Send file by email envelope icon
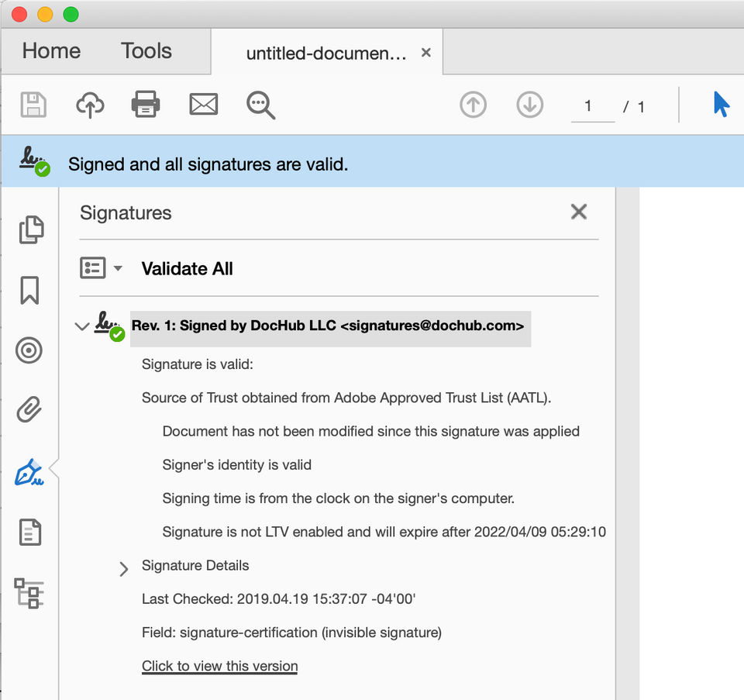This screenshot has width=744, height=700. tap(203, 105)
